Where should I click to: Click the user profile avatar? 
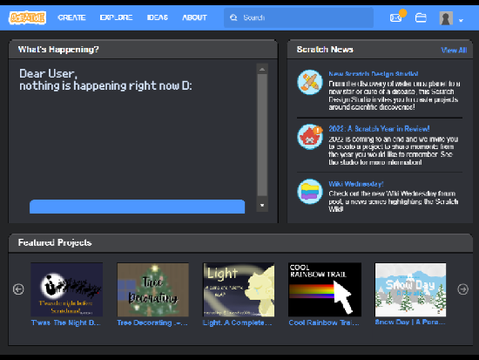[446, 18]
